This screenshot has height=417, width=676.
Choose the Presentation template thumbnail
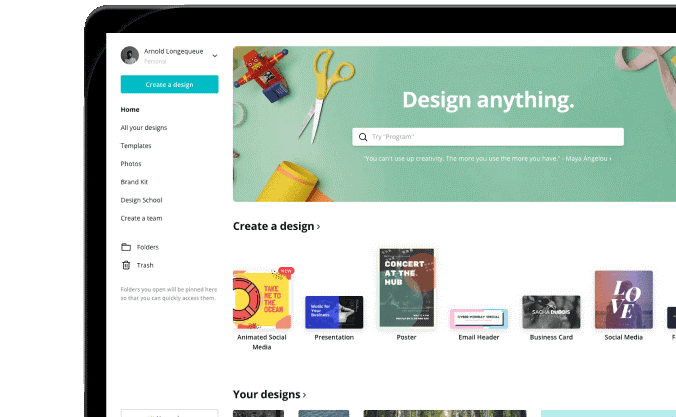(334, 312)
